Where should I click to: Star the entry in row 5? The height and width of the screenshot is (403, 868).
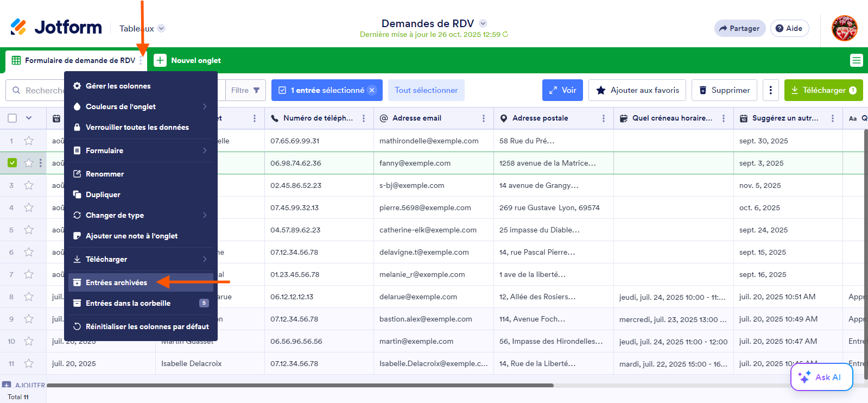tap(29, 230)
